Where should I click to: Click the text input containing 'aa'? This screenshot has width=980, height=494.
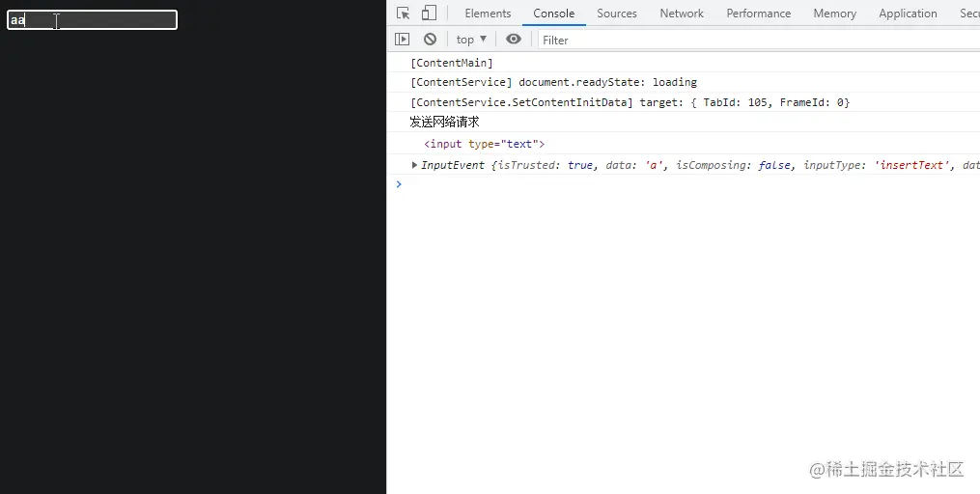[x=92, y=20]
